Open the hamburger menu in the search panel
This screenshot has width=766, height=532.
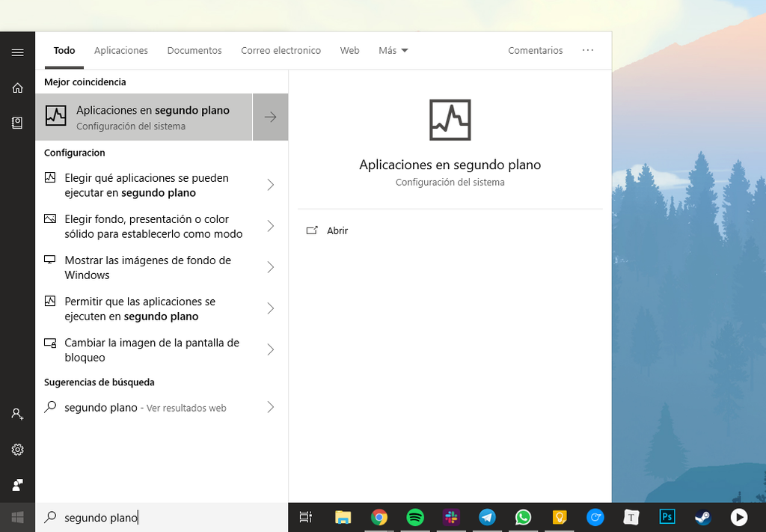(17, 52)
